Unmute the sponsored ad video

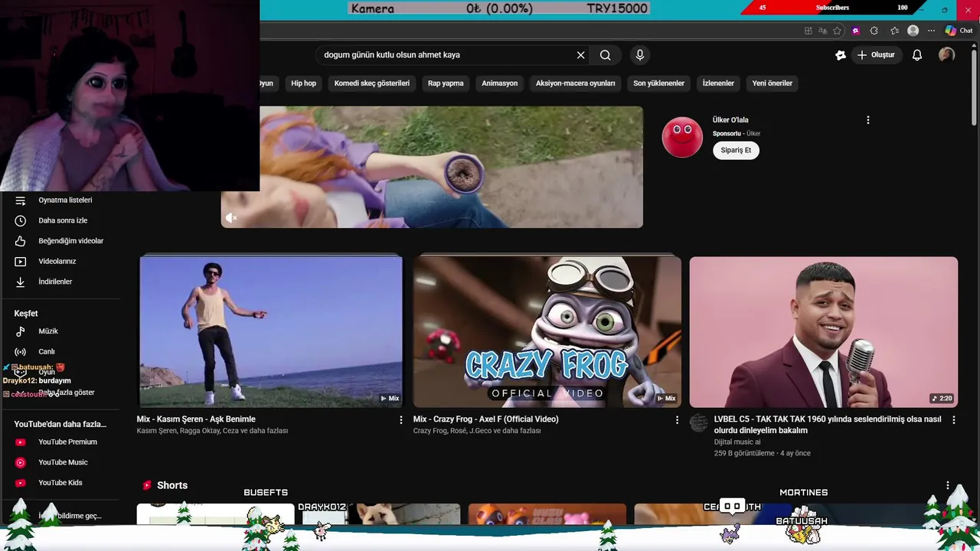231,218
